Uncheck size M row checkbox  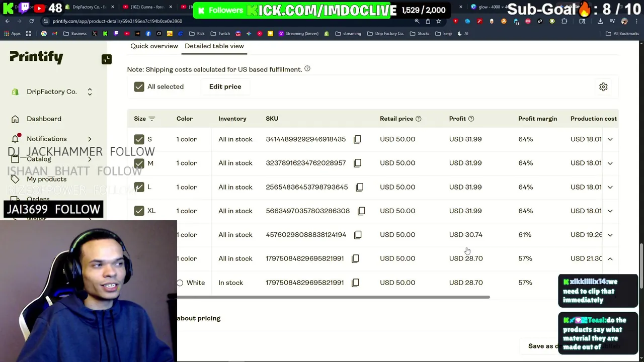139,163
